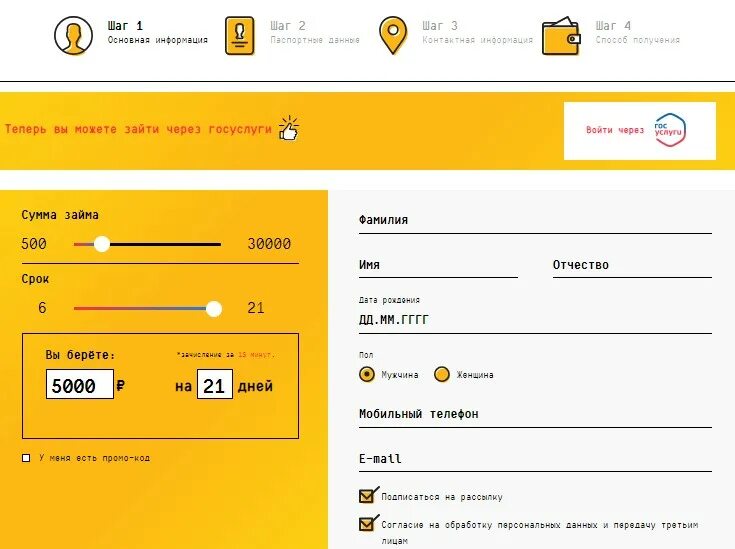Click the зачисление за 15 минут note

pyautogui.click(x=225, y=355)
